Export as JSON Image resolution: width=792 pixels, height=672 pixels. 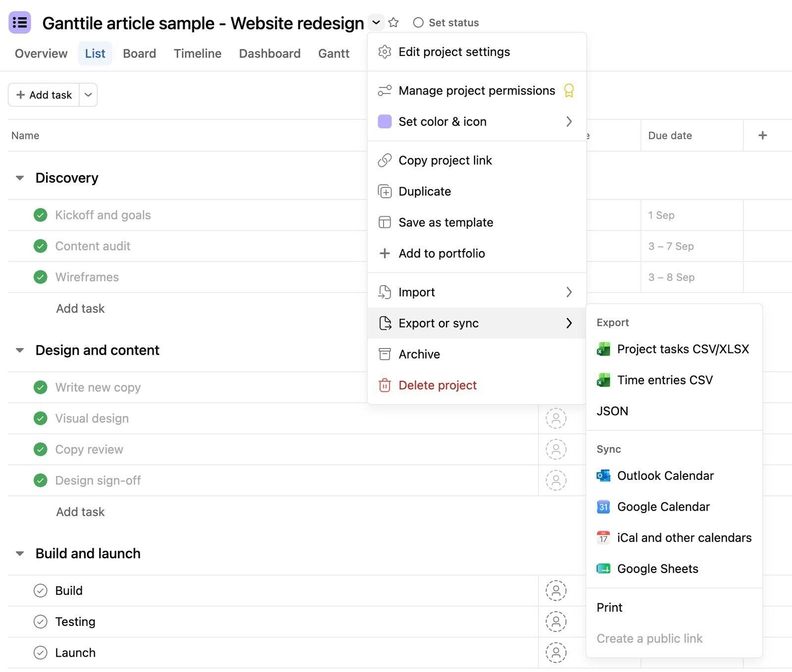coord(674,411)
